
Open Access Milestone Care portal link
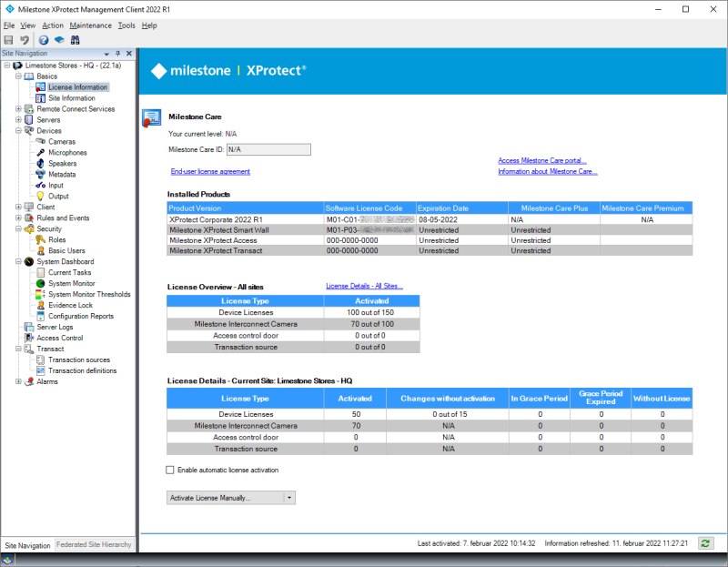541,161
